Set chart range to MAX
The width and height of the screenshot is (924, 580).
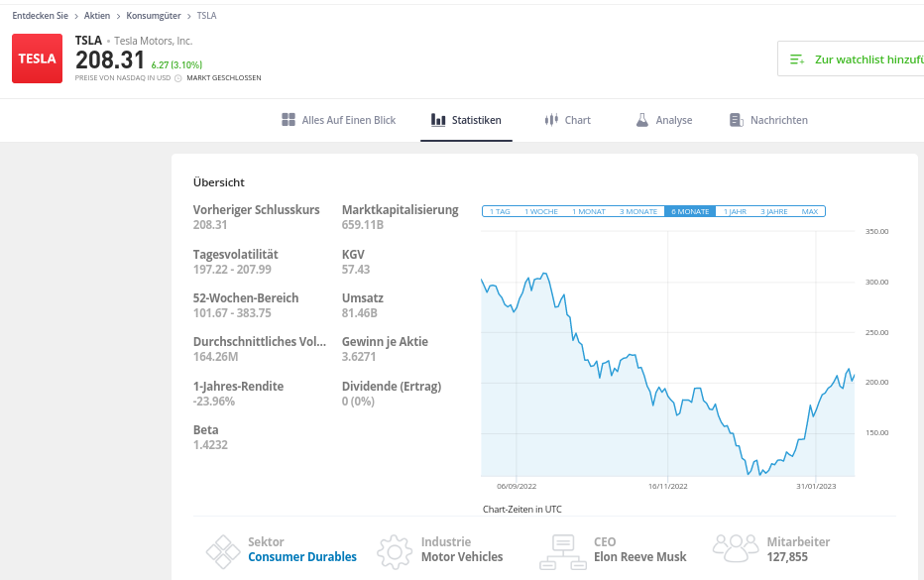click(x=810, y=211)
